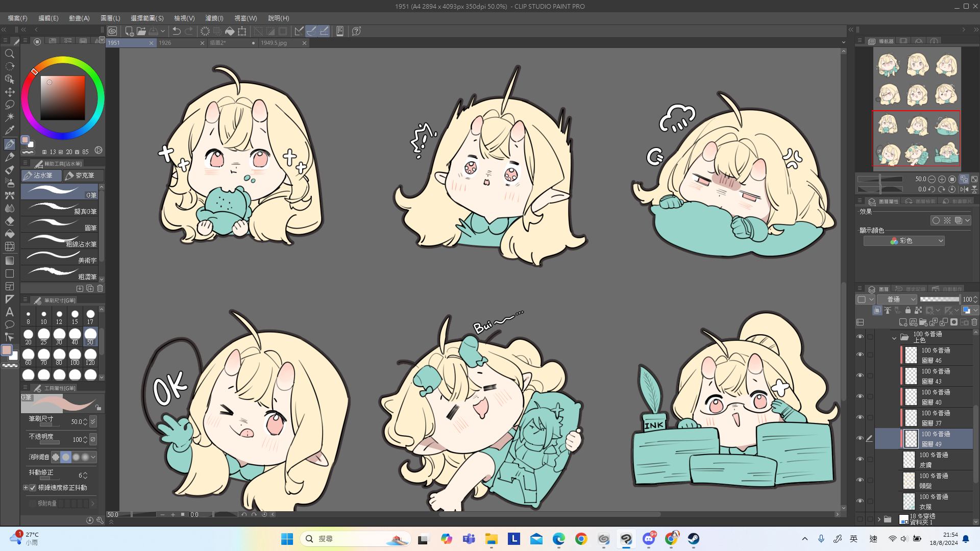980x551 pixels.
Task: Click inside the color square picker
Action: [63, 98]
